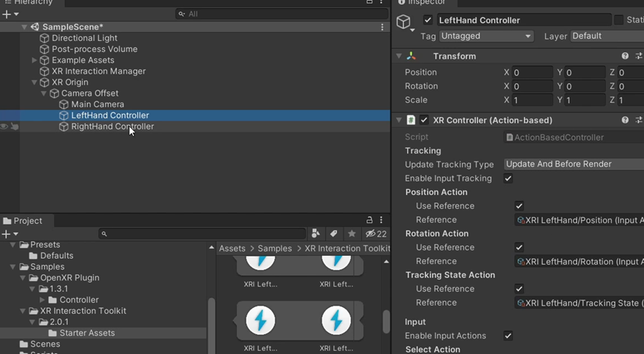The height and width of the screenshot is (354, 644).
Task: Open the Tag dropdown (Untagged)
Action: 486,36
